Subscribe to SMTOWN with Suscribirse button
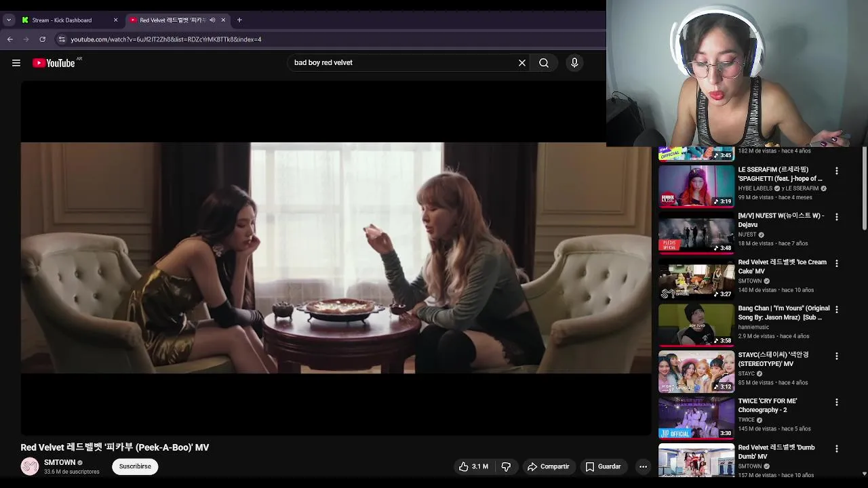The height and width of the screenshot is (488, 868). point(135,466)
